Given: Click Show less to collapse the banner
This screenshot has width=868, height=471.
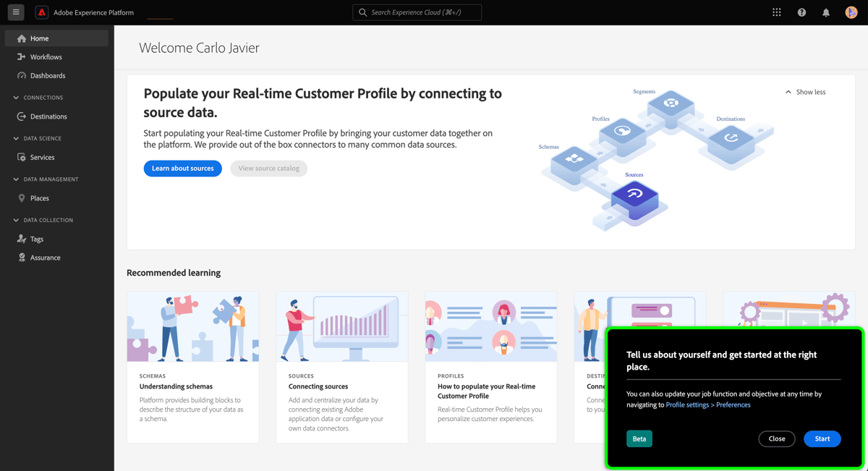Looking at the screenshot, I should [804, 92].
